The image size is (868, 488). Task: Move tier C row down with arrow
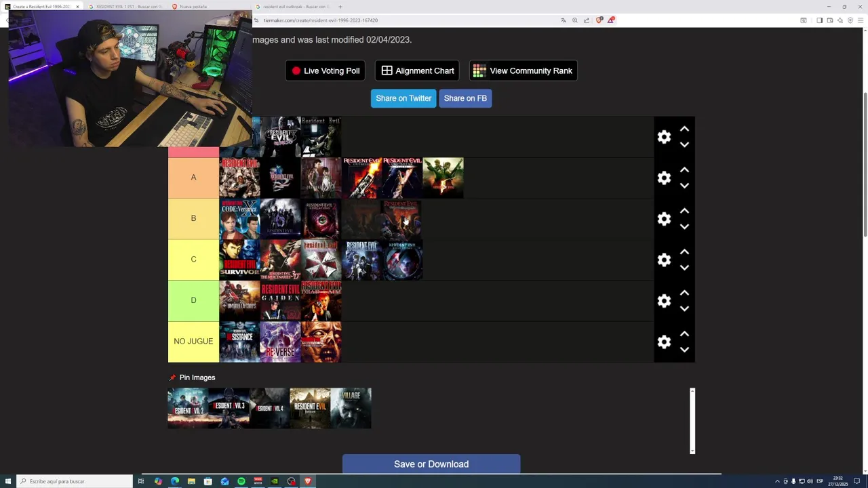click(684, 268)
